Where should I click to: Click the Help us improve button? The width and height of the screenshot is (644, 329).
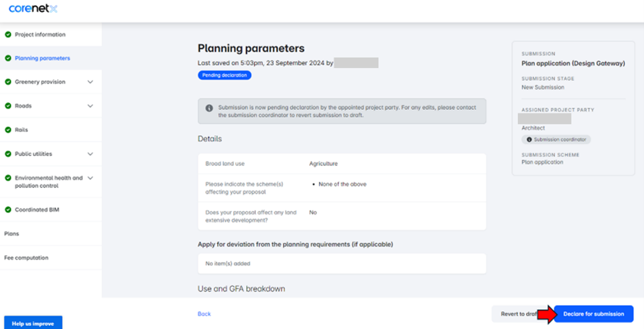[33, 323]
